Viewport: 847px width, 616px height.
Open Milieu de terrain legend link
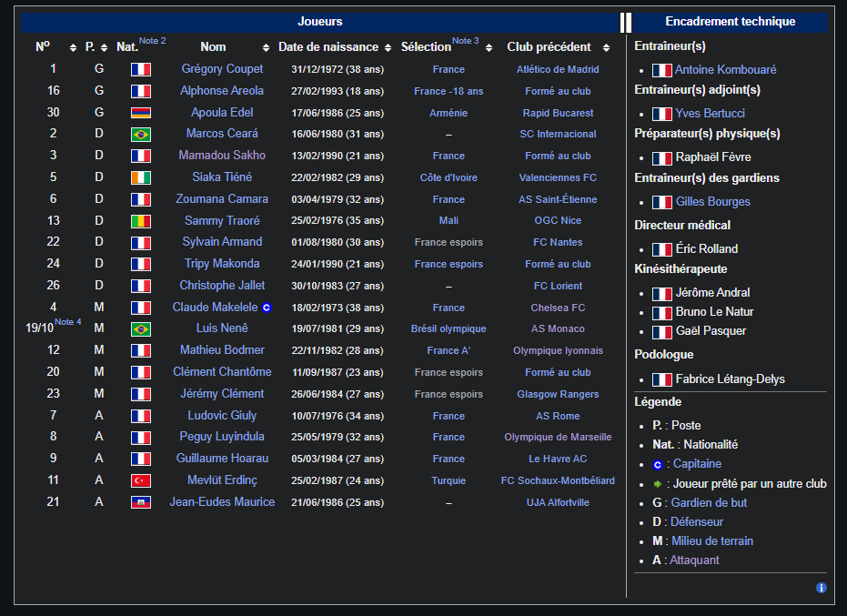tap(712, 540)
